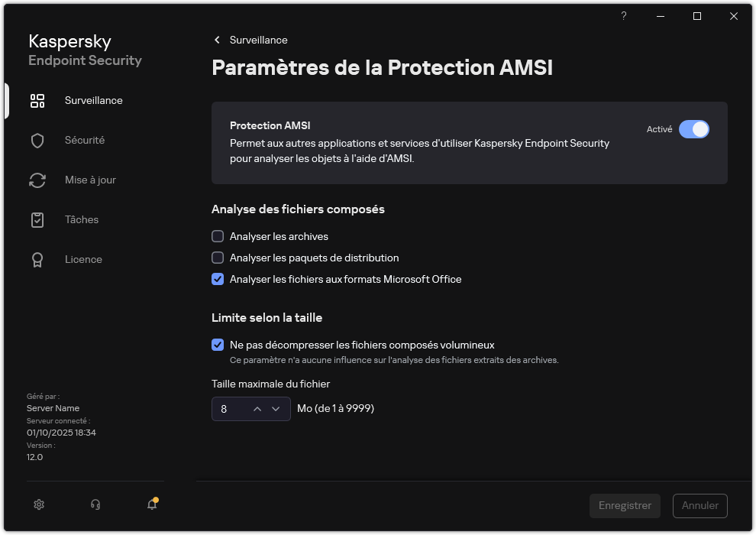The width and height of the screenshot is (756, 535).
Task: View the Licence section
Action: coord(83,259)
